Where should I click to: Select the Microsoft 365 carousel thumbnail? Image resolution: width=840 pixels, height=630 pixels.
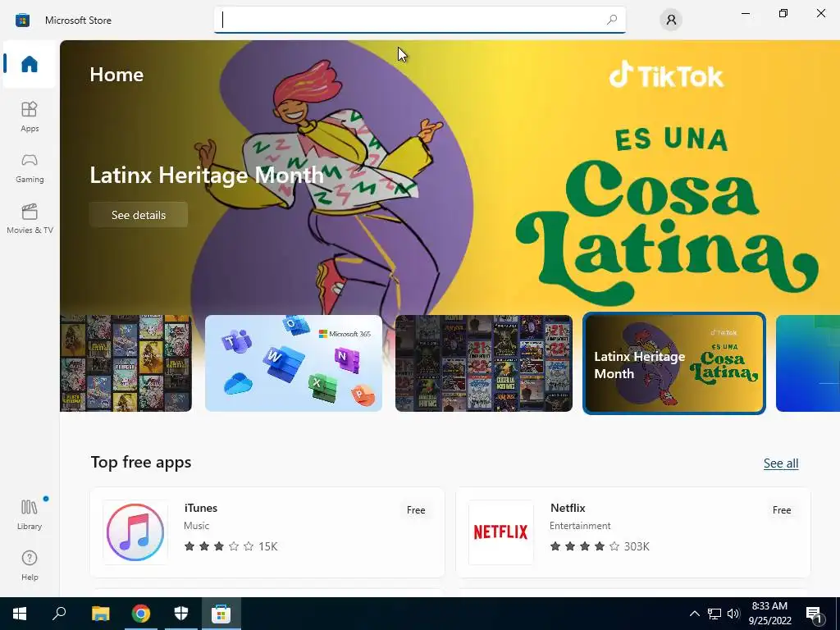(294, 363)
